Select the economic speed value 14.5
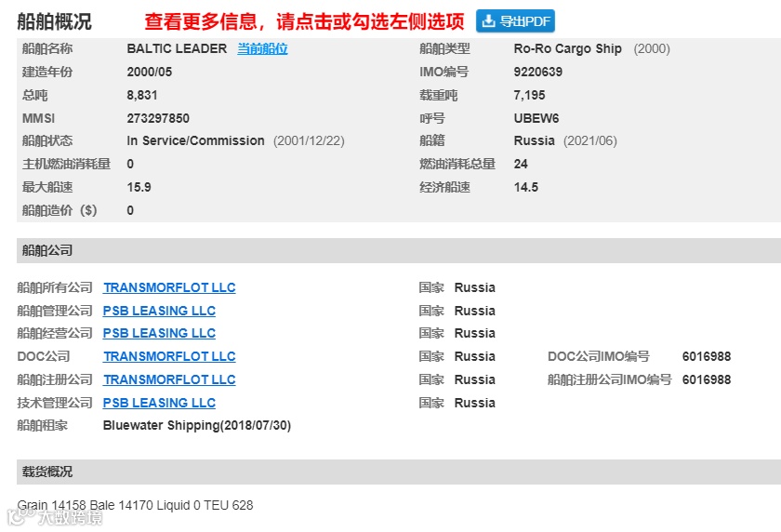The height and width of the screenshot is (532, 781). [x=526, y=187]
